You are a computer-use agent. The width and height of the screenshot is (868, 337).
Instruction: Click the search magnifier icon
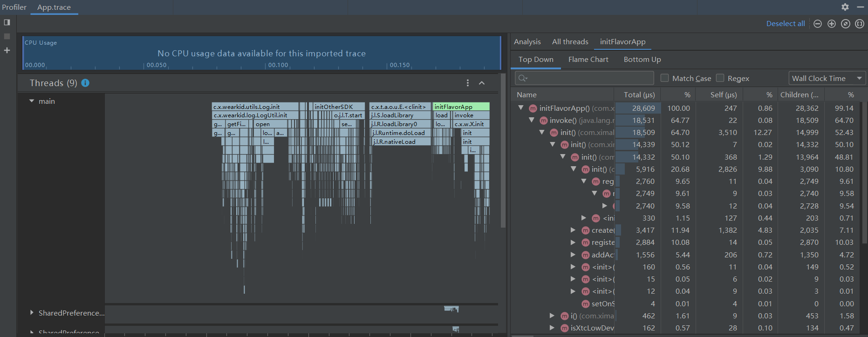[x=523, y=78]
